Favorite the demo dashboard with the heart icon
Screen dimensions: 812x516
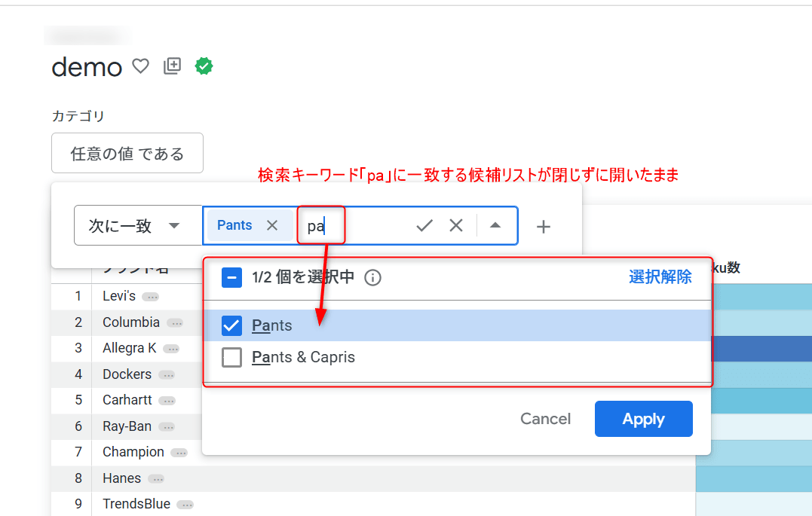click(140, 66)
